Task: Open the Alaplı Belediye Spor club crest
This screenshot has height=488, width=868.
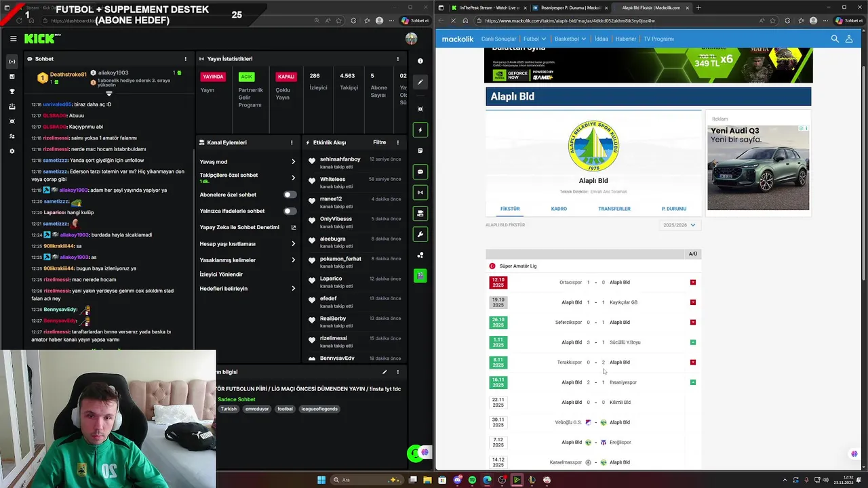Action: (593, 146)
